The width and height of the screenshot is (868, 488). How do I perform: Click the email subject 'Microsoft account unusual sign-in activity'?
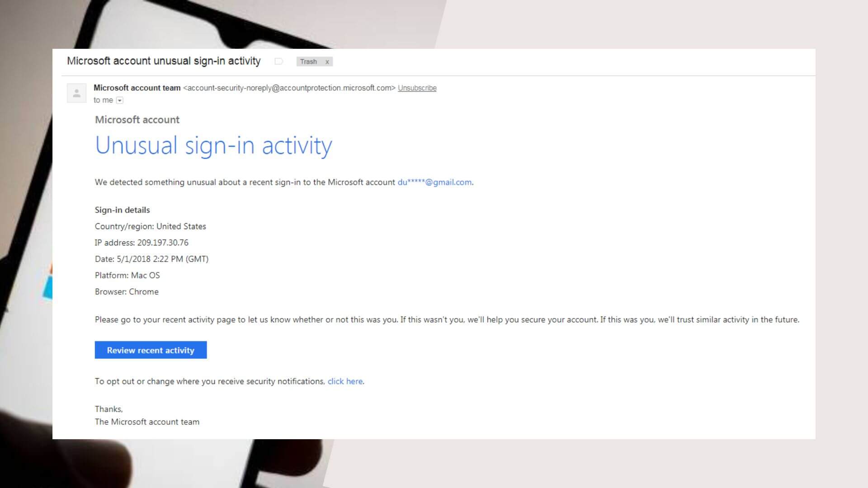(x=164, y=61)
